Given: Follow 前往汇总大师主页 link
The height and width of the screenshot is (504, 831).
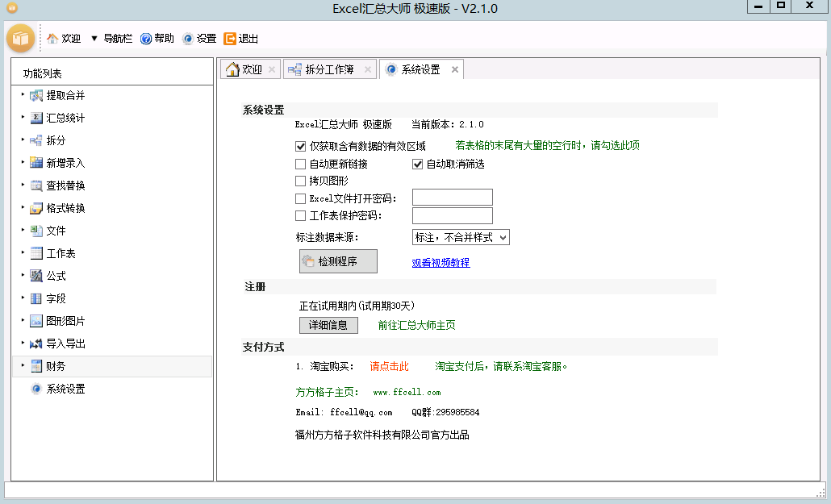Looking at the screenshot, I should click(x=416, y=326).
